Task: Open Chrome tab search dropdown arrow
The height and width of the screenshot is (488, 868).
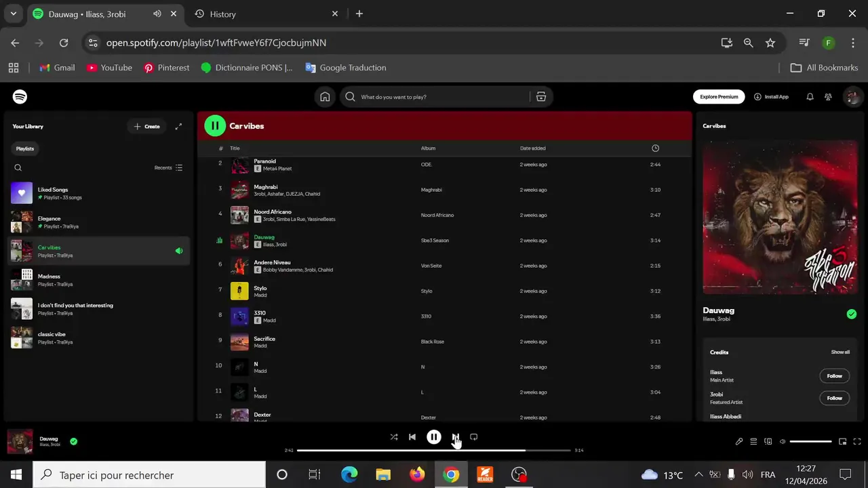Action: click(x=13, y=14)
